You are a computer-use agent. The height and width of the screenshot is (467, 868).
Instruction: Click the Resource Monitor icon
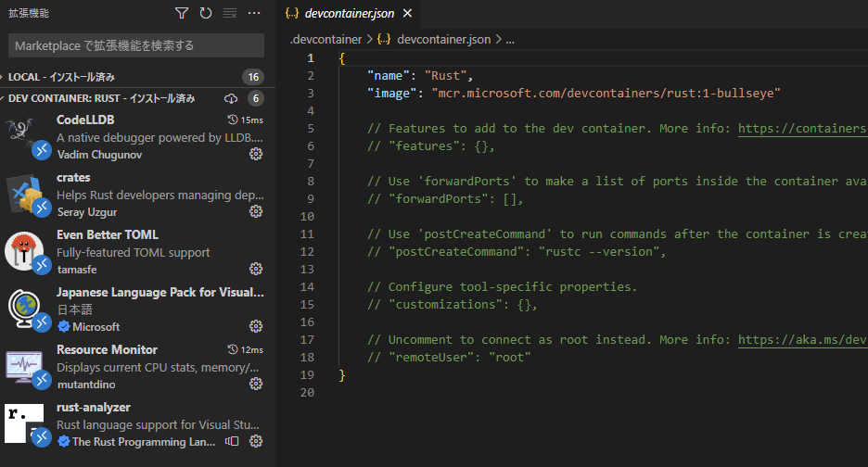pyautogui.click(x=24, y=366)
